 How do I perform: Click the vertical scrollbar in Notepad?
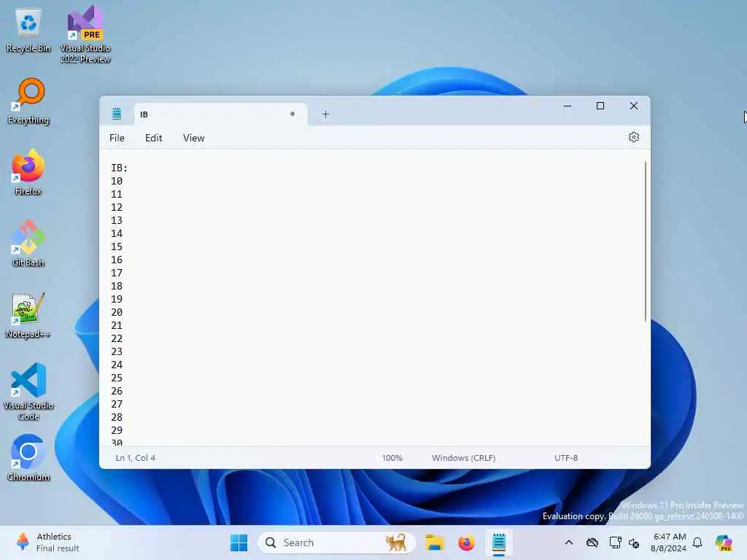point(646,241)
